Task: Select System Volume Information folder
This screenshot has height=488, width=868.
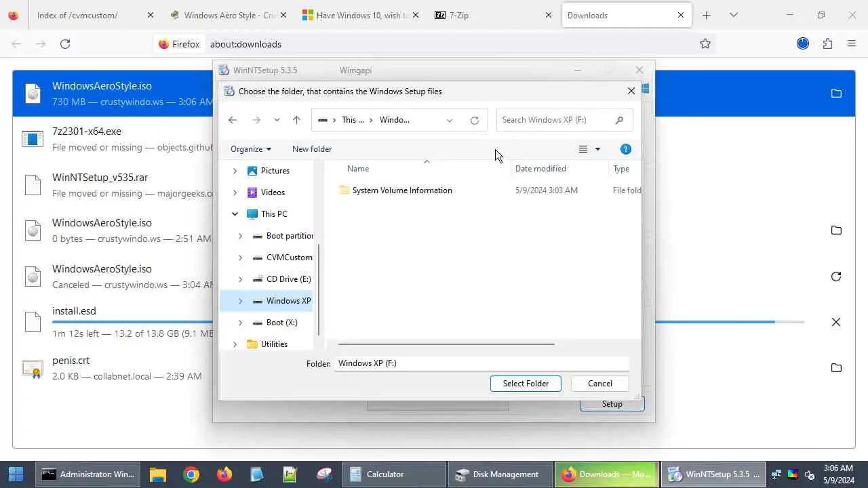Action: pos(402,190)
